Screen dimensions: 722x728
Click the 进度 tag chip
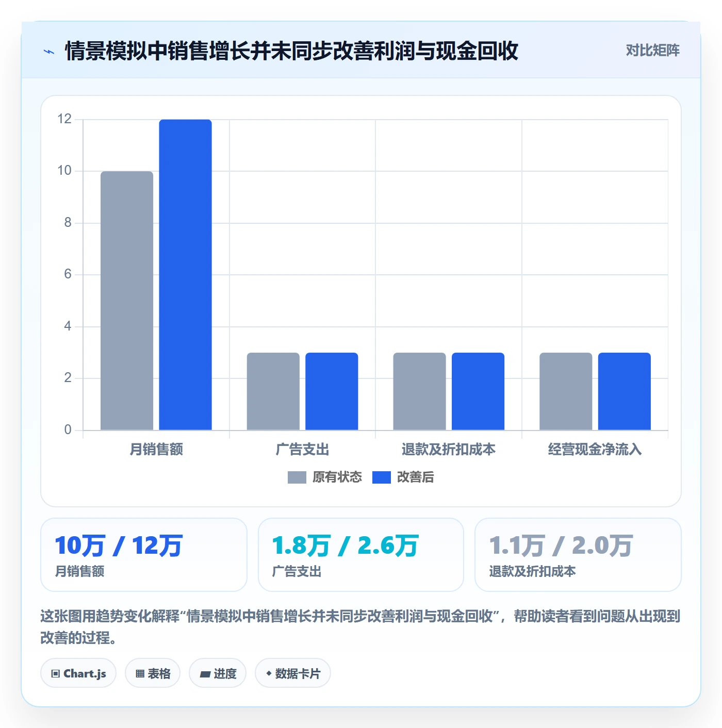point(218,673)
